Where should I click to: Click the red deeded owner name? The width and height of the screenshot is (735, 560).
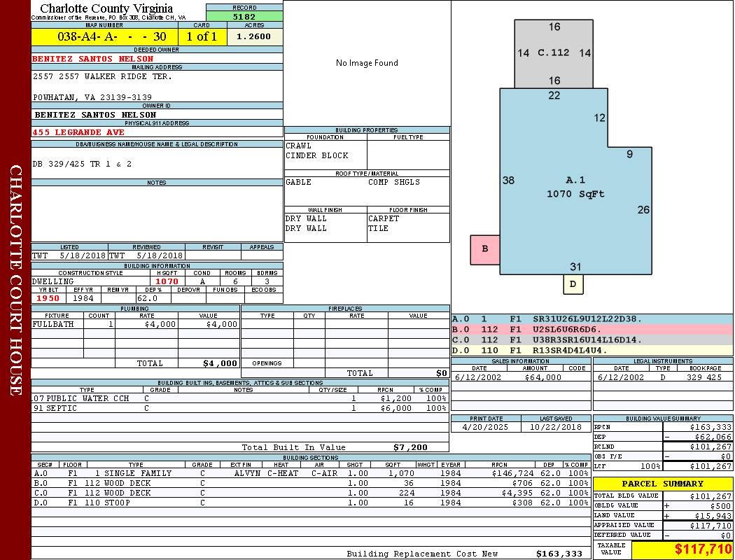tap(93, 59)
